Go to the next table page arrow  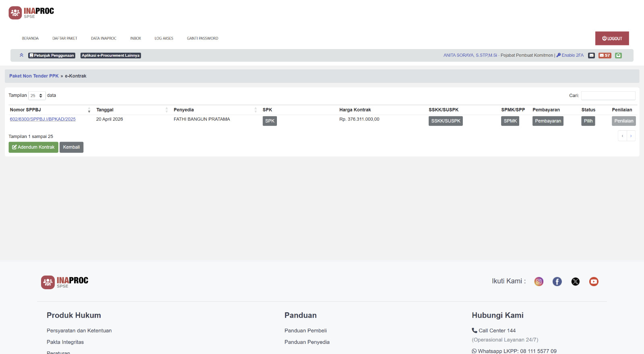[x=631, y=136]
